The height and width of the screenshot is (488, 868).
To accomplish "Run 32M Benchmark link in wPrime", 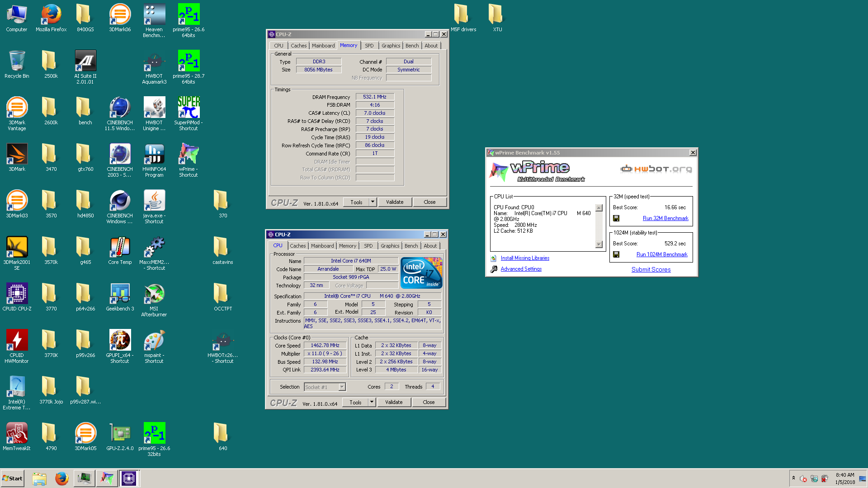I will [x=665, y=219].
